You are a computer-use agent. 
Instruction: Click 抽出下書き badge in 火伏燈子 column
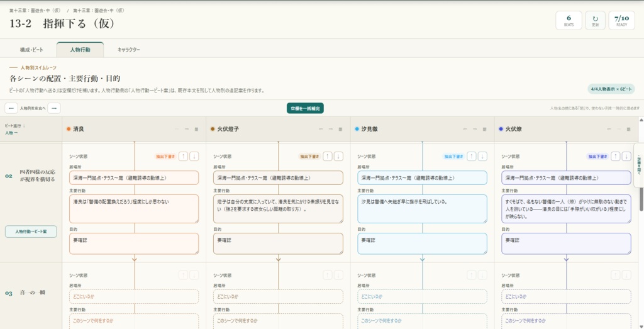tap(309, 157)
